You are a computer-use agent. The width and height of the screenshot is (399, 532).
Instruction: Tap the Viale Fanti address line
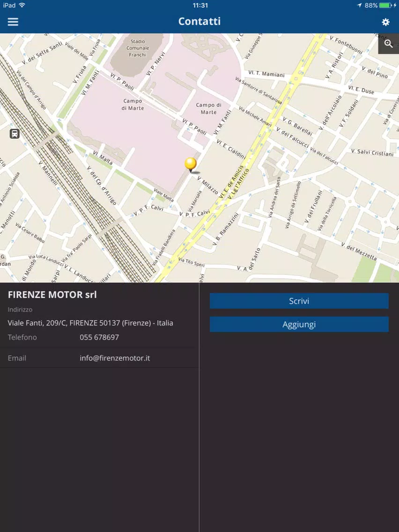click(90, 323)
